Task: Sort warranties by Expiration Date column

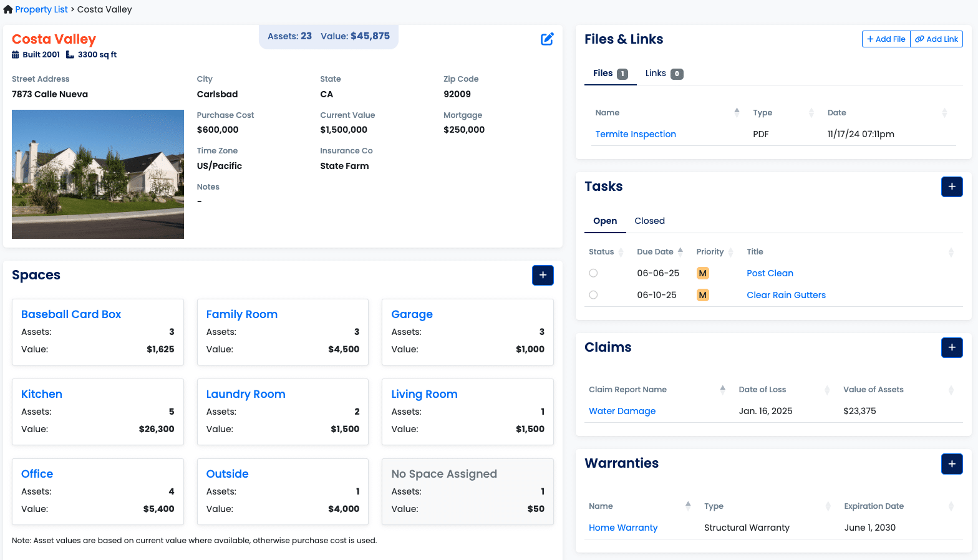Action: (x=899, y=506)
